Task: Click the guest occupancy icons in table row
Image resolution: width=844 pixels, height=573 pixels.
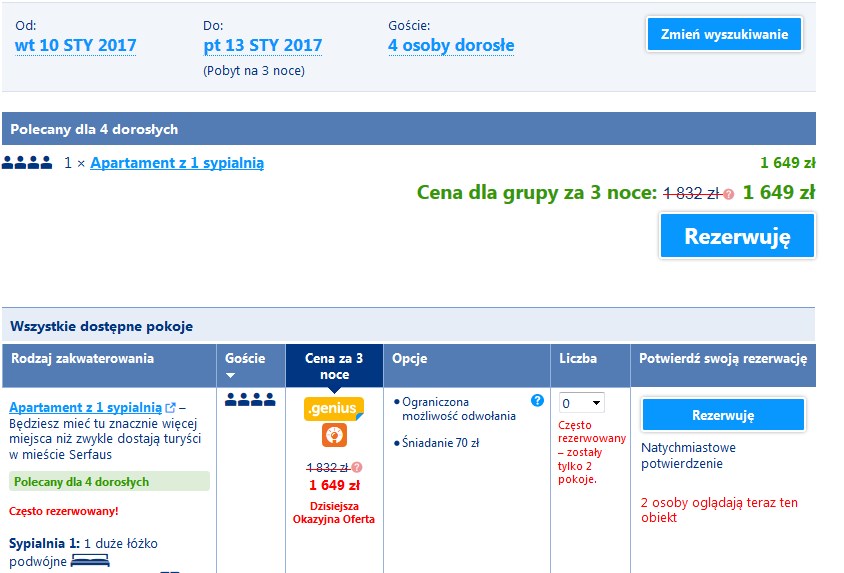Action: click(250, 399)
